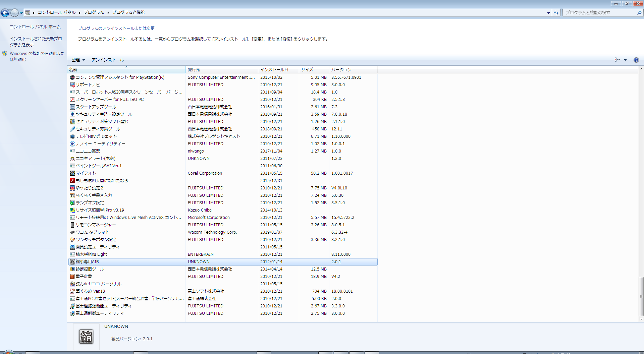The image size is (644, 354).
Task: Click プログラムと機能 in the address breadcrumb
Action: click(x=128, y=12)
